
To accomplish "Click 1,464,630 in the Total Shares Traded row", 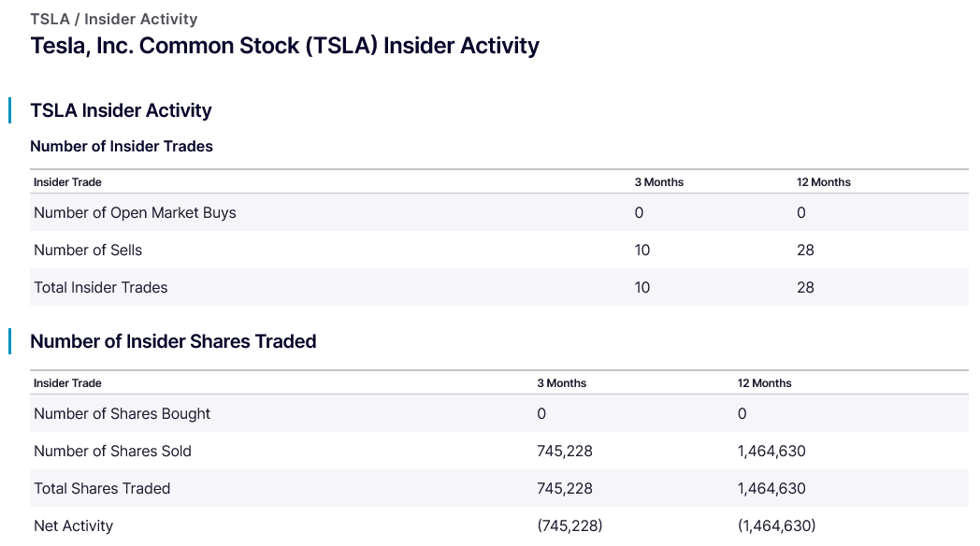I will point(771,489).
